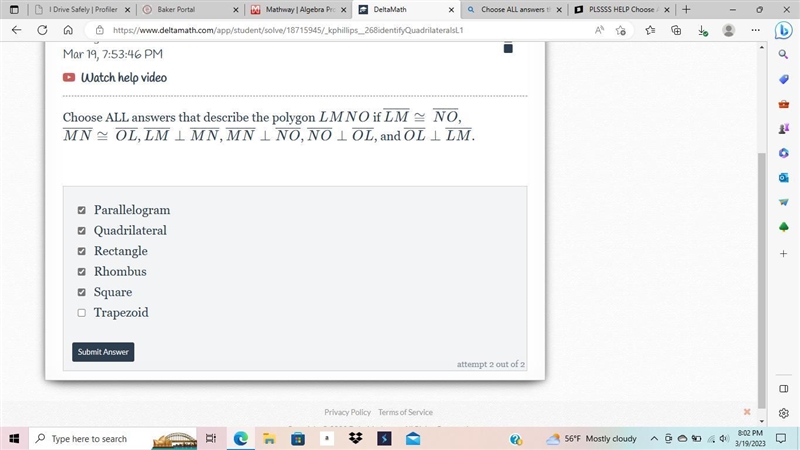The image size is (800, 450).
Task: Toggle the Quadrilateral checkbox
Action: (82, 231)
